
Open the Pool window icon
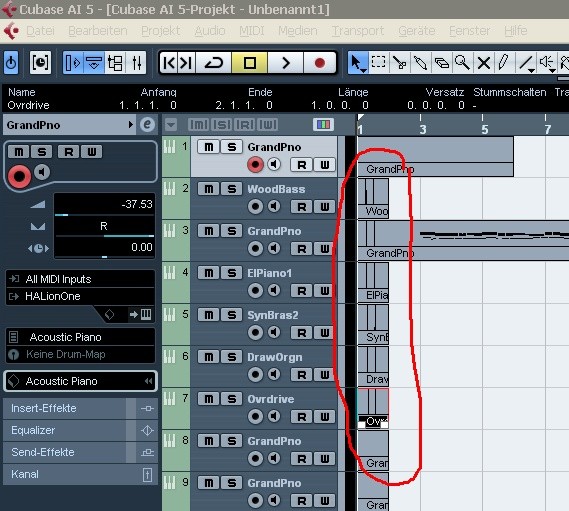(115, 63)
